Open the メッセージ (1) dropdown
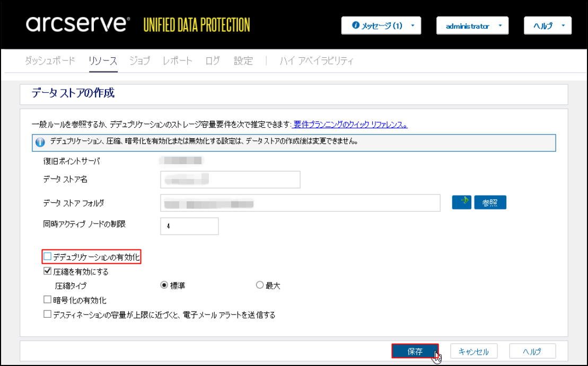This screenshot has width=588, height=366. click(x=381, y=25)
